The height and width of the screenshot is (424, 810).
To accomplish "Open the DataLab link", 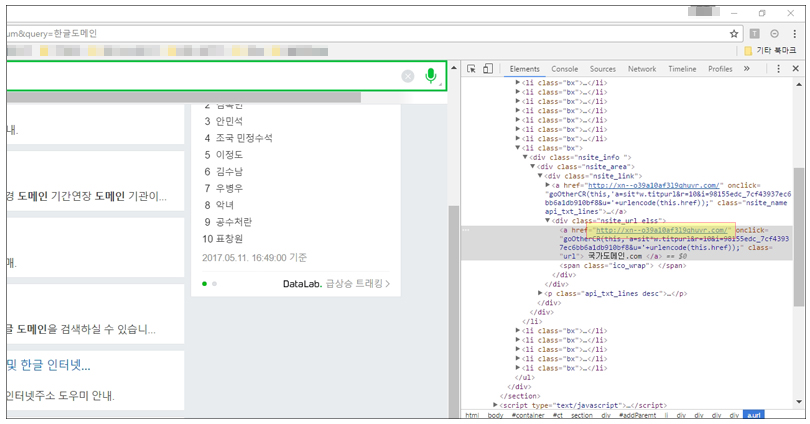I will [x=302, y=284].
